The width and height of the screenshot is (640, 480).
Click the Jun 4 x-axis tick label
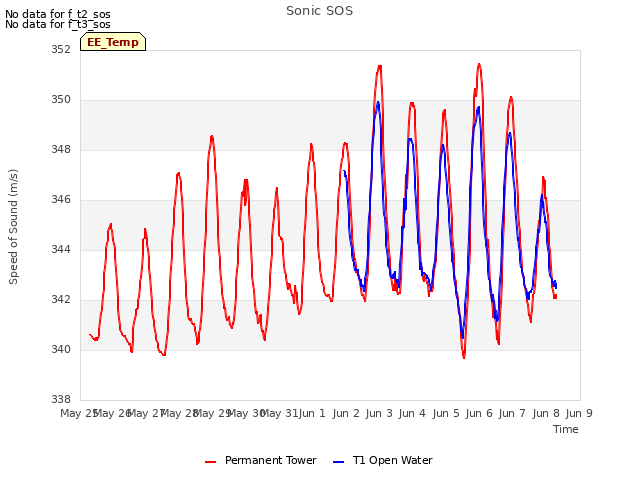click(x=412, y=413)
